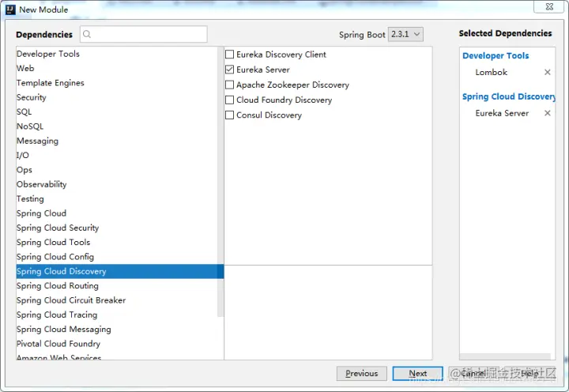Click the Next button
569x392 pixels.
(x=418, y=374)
